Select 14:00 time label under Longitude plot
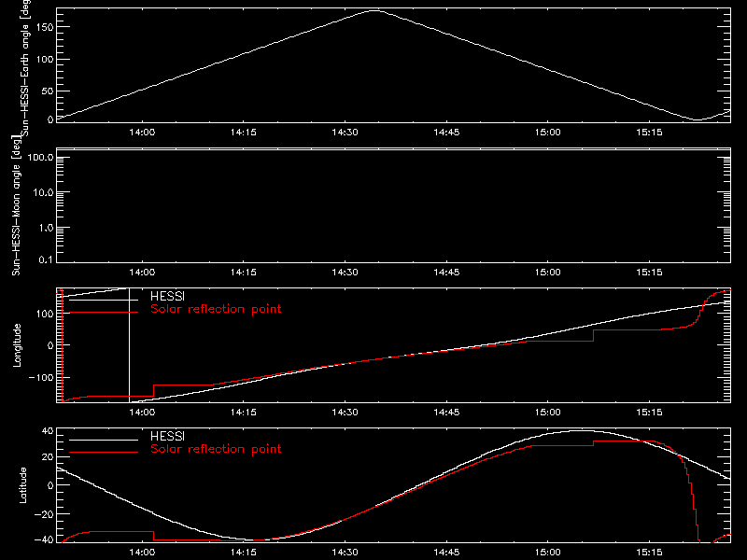 coord(142,412)
